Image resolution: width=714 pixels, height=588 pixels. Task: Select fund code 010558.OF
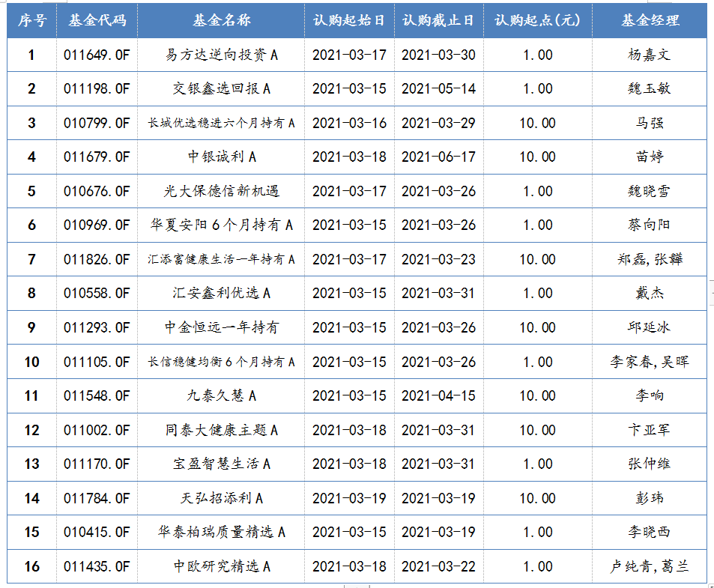coord(97,293)
